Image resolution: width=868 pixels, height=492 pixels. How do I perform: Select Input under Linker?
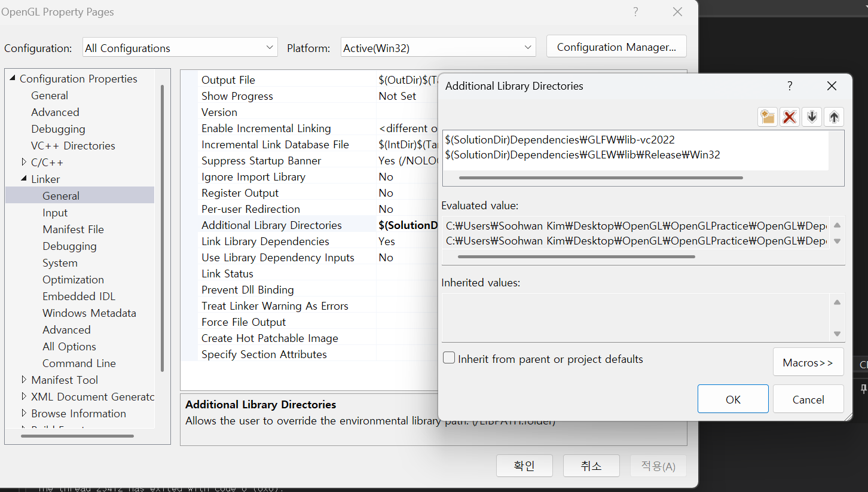[x=55, y=212]
